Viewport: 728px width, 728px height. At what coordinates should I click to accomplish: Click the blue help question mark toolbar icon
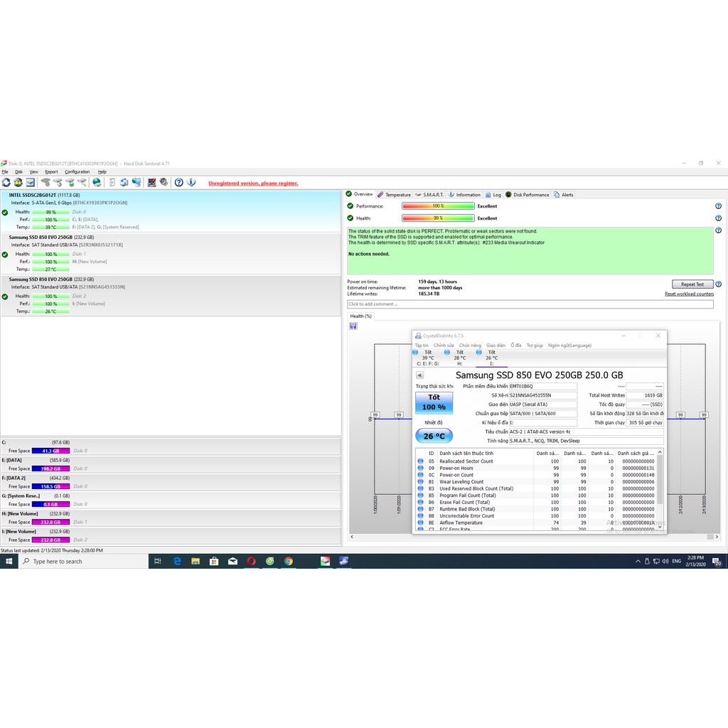pos(179,183)
